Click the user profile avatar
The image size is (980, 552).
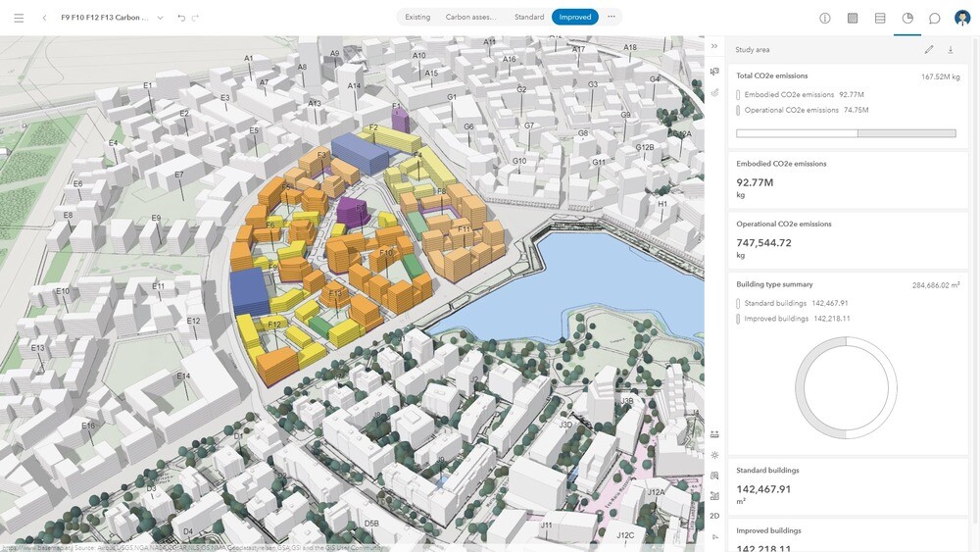pos(962,18)
